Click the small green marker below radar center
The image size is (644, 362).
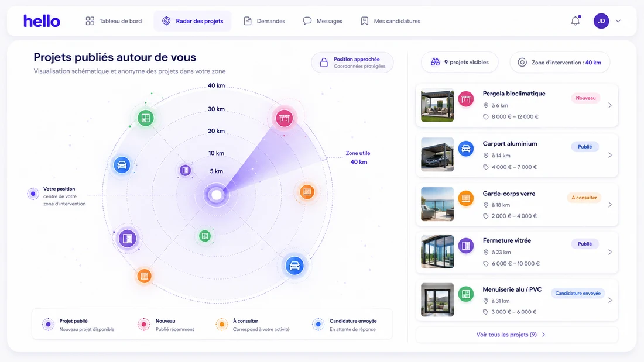[x=204, y=236]
